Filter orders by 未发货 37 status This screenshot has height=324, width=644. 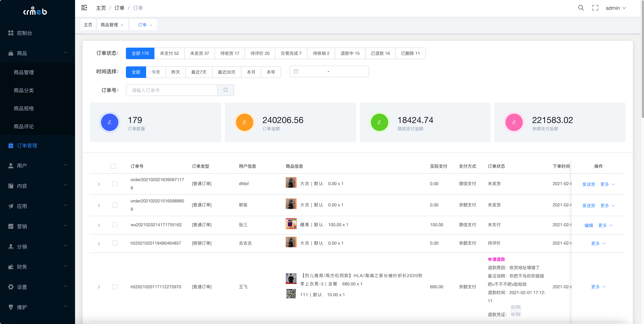point(199,53)
